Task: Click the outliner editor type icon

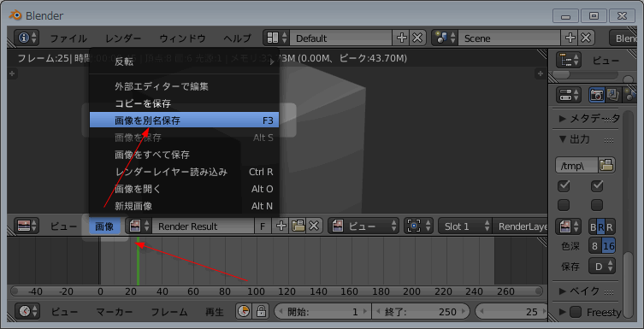Action: [570, 61]
